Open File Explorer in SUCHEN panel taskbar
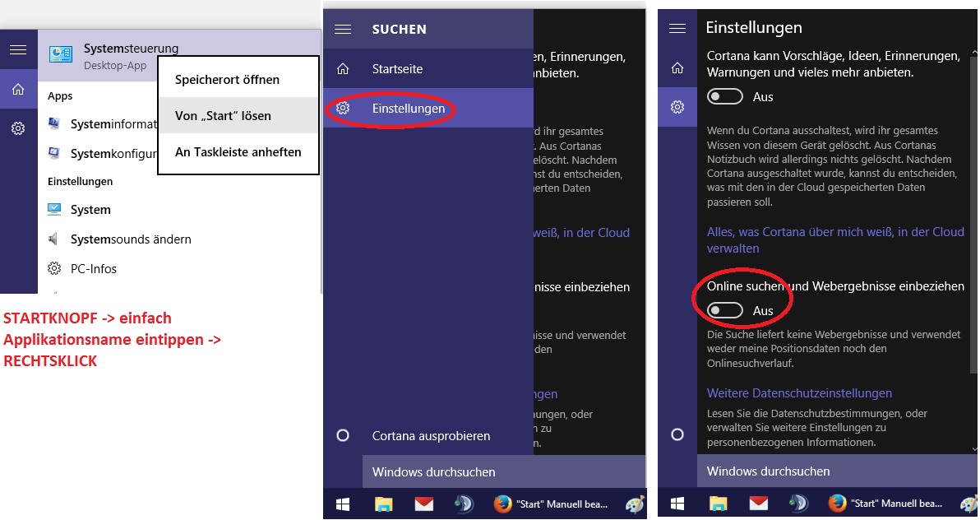The image size is (980, 520). pos(383,504)
